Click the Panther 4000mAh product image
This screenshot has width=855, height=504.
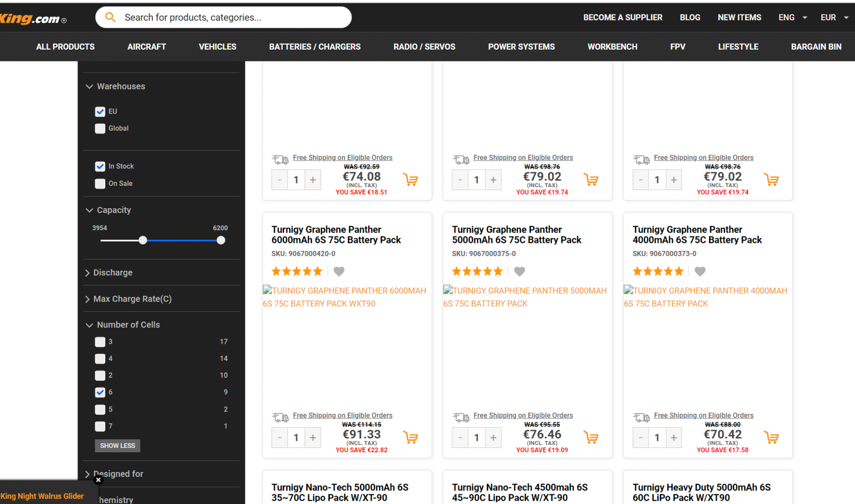708,297
